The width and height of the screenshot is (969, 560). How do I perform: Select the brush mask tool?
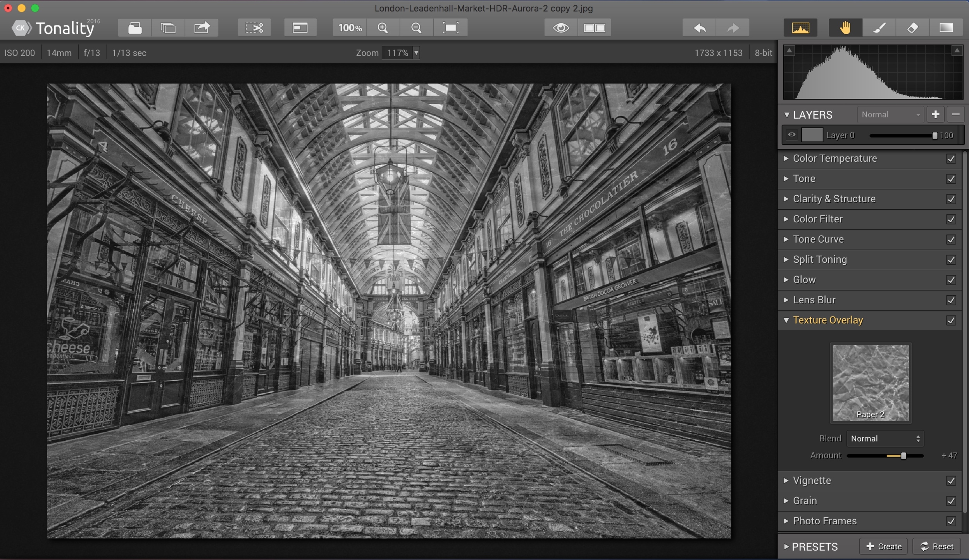tap(879, 28)
